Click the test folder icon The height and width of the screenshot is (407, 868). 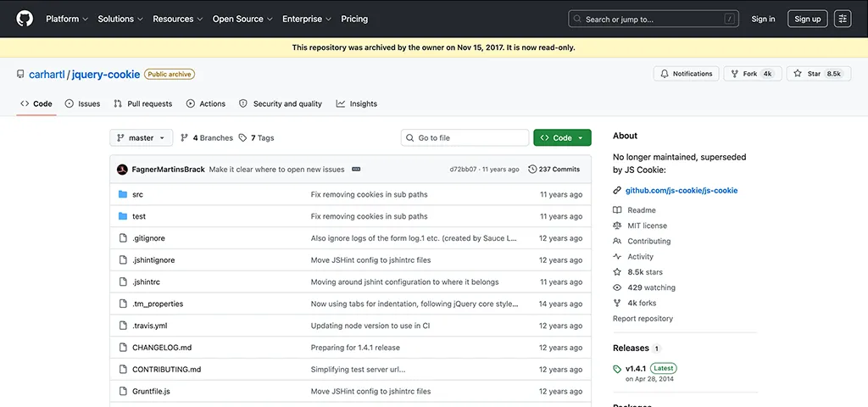(x=123, y=216)
